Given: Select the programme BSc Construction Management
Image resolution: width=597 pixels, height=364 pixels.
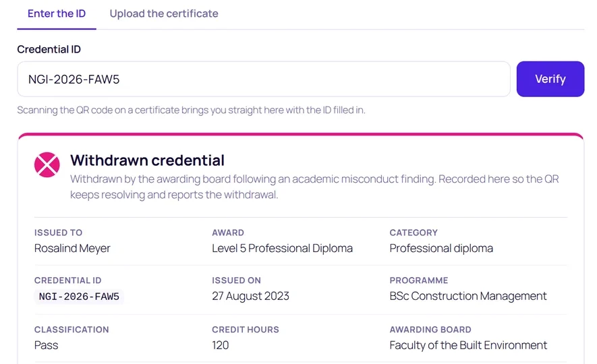Looking at the screenshot, I should 468,296.
